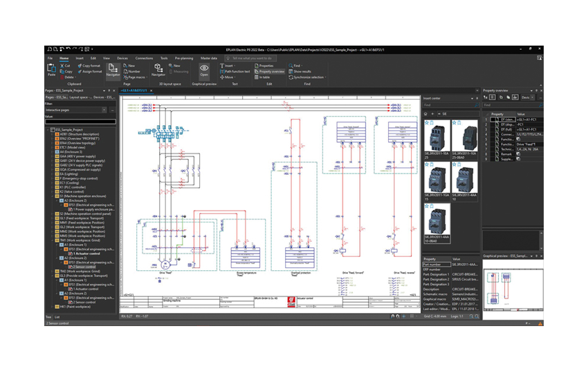Viewport: 588px width, 371px height.
Task: Click the Insert center home icon
Action: click(425, 114)
